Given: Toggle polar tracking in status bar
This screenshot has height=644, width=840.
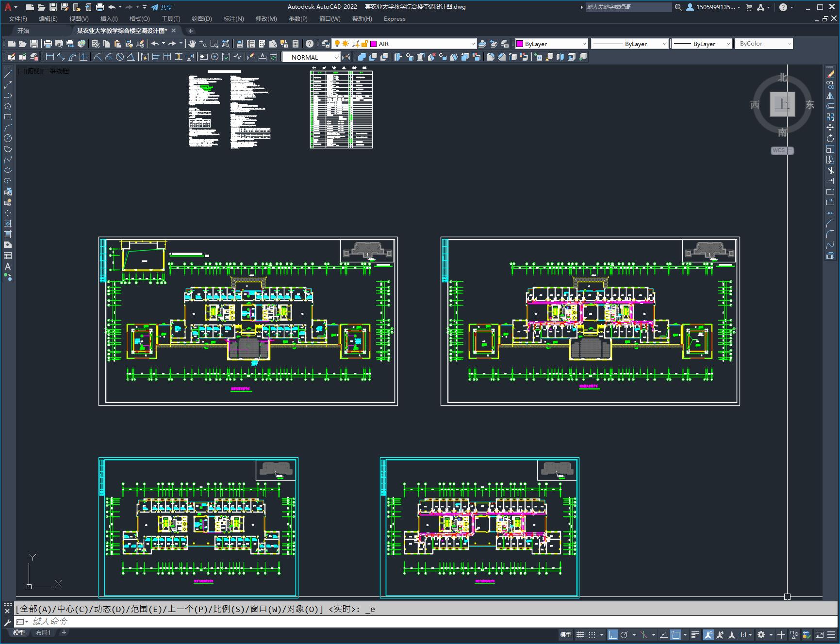Looking at the screenshot, I should pyautogui.click(x=625, y=634).
